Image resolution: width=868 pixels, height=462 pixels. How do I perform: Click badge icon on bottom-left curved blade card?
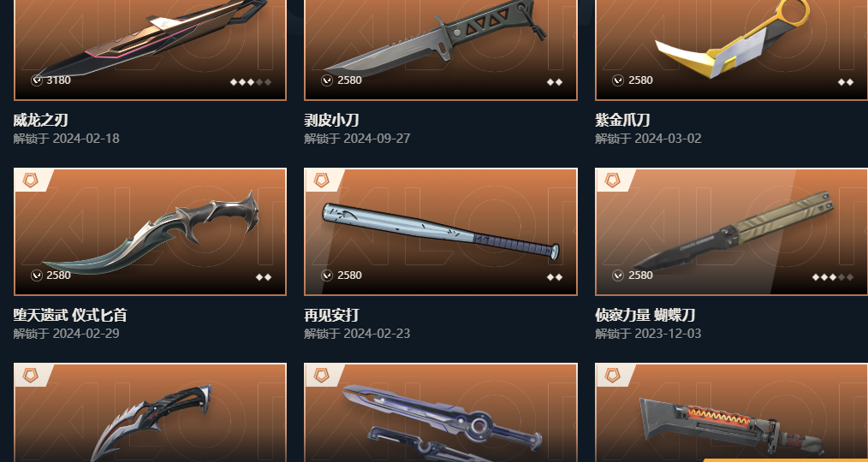pos(31,375)
